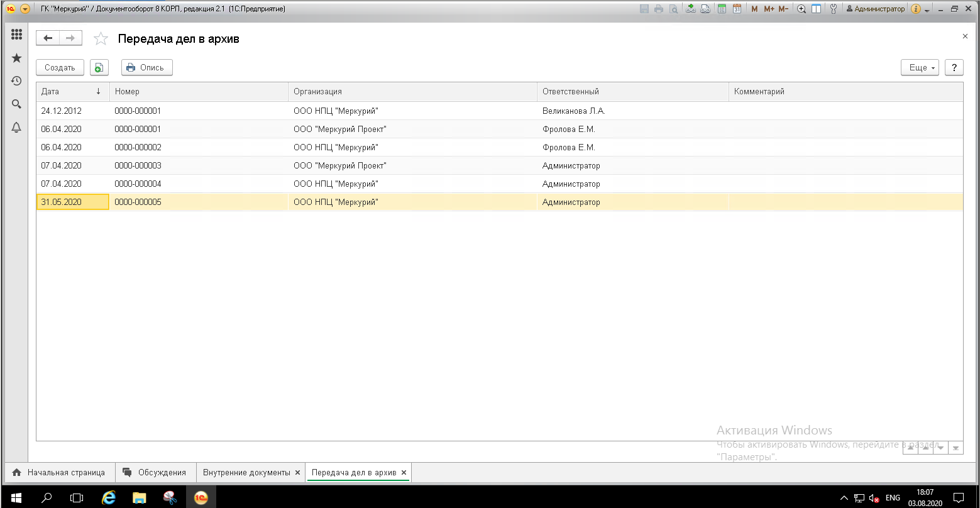The height and width of the screenshot is (508, 980).
Task: Click the 1C app icon on taskbar
Action: pos(201,497)
